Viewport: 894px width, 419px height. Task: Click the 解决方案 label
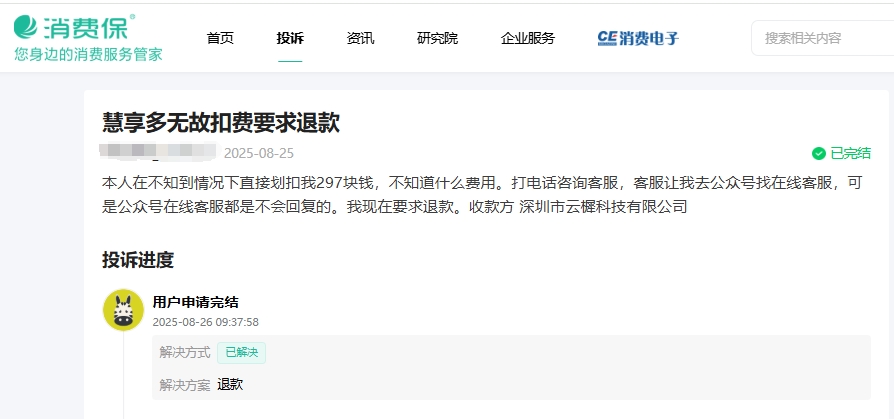click(x=185, y=385)
